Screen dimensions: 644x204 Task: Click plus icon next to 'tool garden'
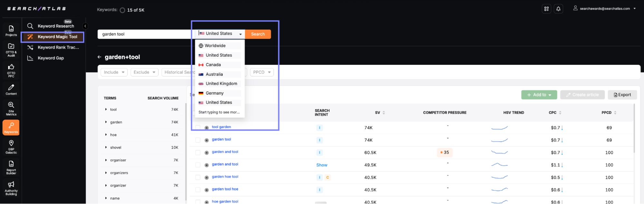[207, 128]
